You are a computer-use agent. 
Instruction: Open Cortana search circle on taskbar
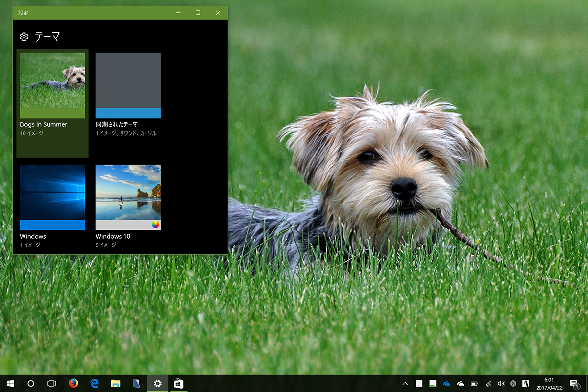pyautogui.click(x=31, y=383)
